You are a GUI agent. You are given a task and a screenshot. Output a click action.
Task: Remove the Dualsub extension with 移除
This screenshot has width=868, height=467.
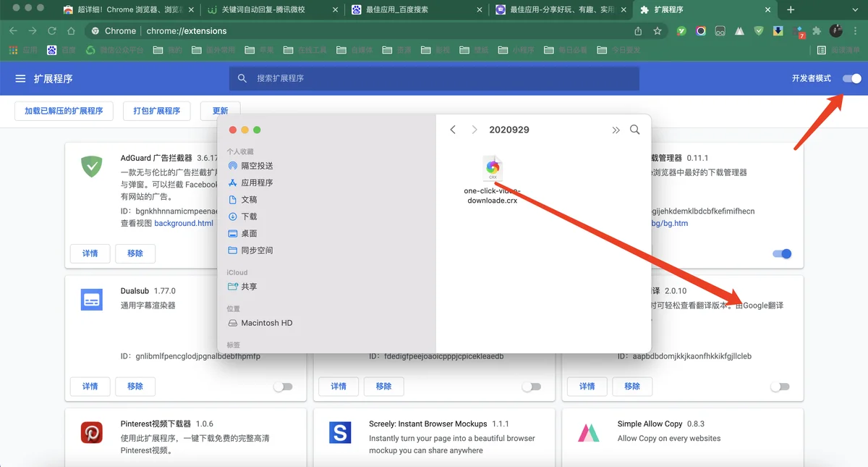135,387
